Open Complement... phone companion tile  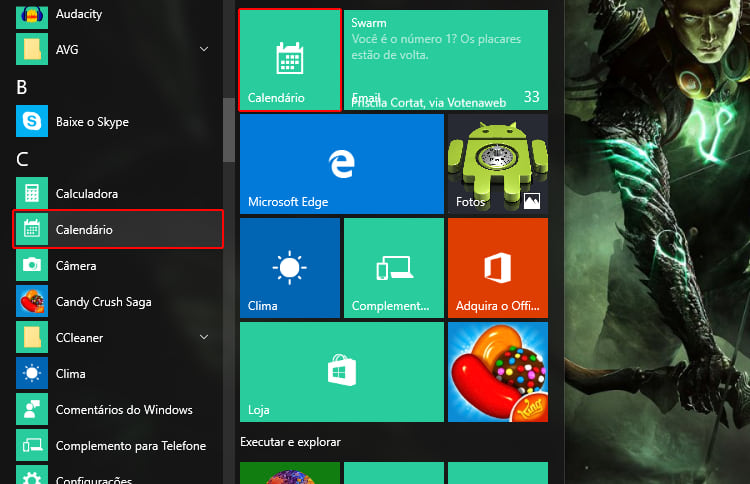click(394, 268)
